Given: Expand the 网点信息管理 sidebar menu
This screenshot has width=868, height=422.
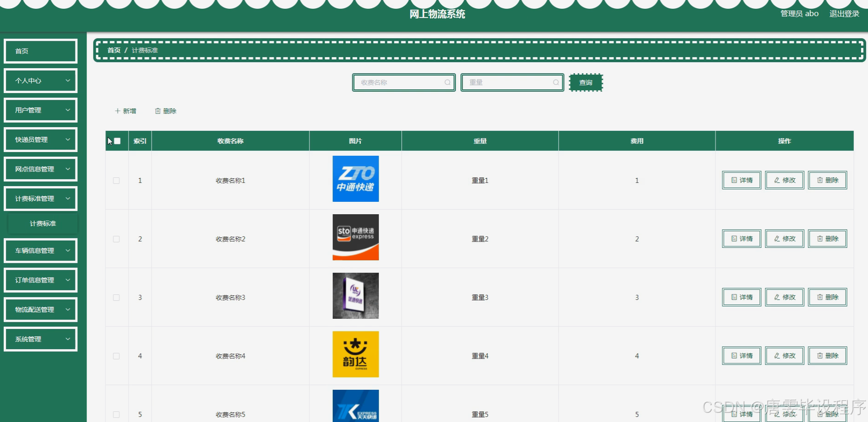Looking at the screenshot, I should [41, 169].
